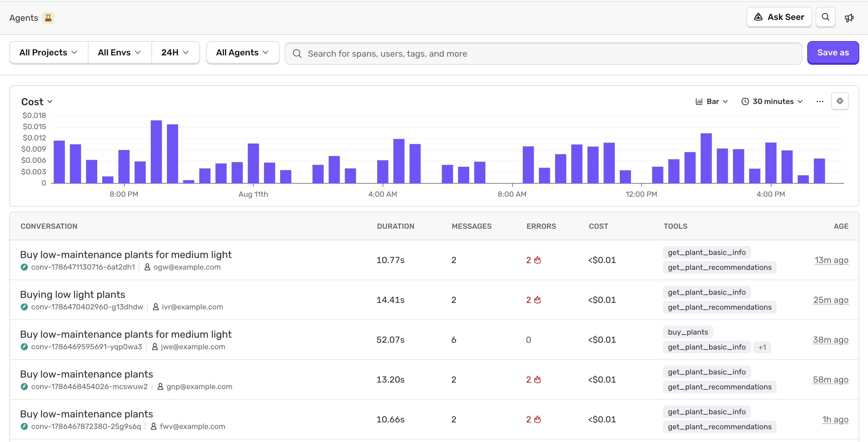Adjust the 30 minutes interval dropdown
868x442 pixels.
772,101
